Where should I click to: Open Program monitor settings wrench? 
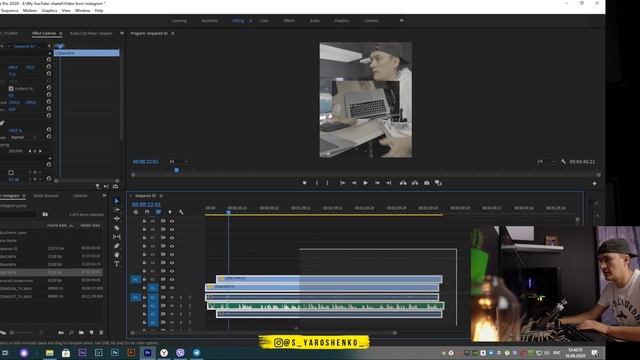coord(563,162)
